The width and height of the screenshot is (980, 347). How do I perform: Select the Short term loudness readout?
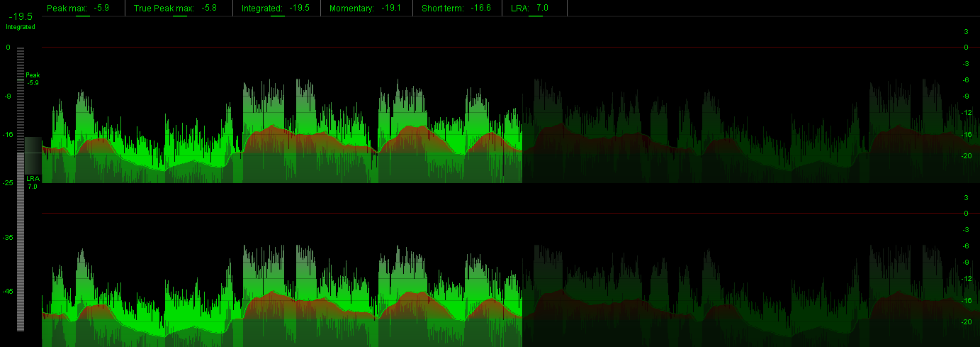456,8
